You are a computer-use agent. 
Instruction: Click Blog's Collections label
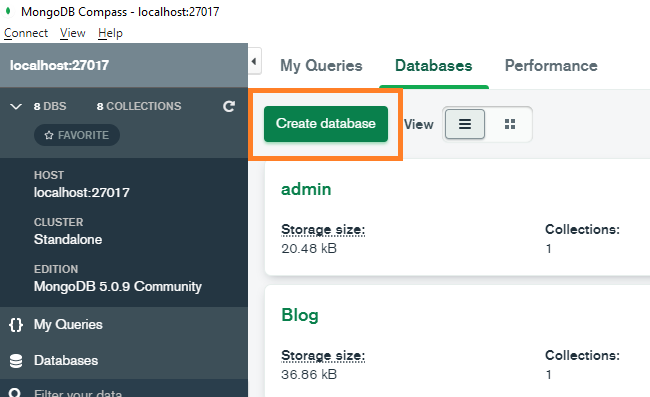[x=582, y=355]
